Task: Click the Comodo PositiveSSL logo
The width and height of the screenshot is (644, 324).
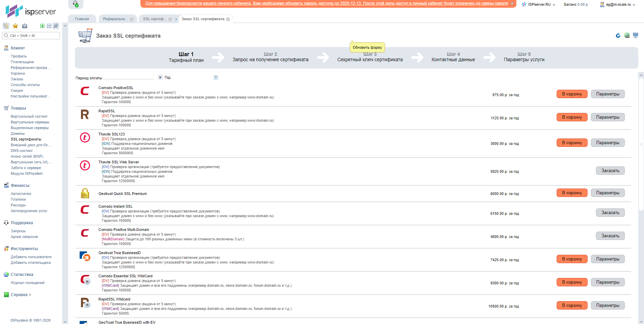Action: click(x=85, y=91)
